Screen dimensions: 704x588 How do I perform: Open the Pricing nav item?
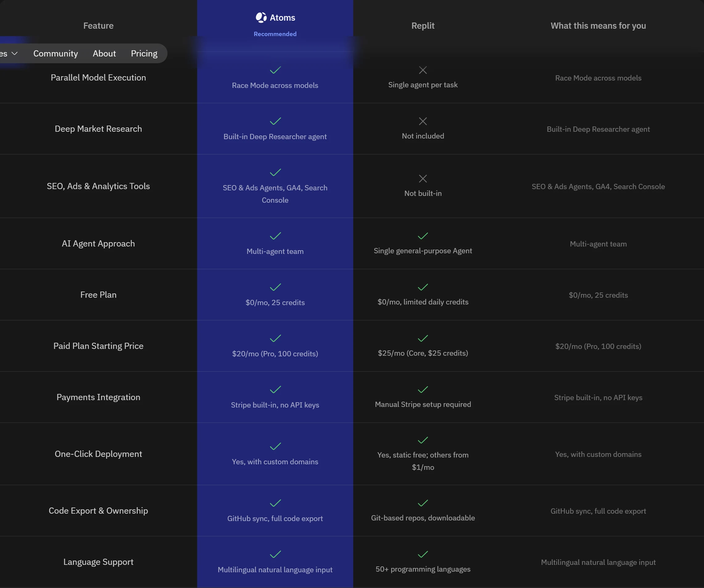click(x=144, y=54)
